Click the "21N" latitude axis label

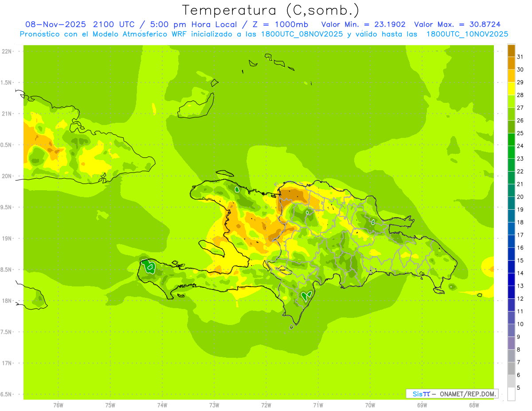tap(7, 114)
